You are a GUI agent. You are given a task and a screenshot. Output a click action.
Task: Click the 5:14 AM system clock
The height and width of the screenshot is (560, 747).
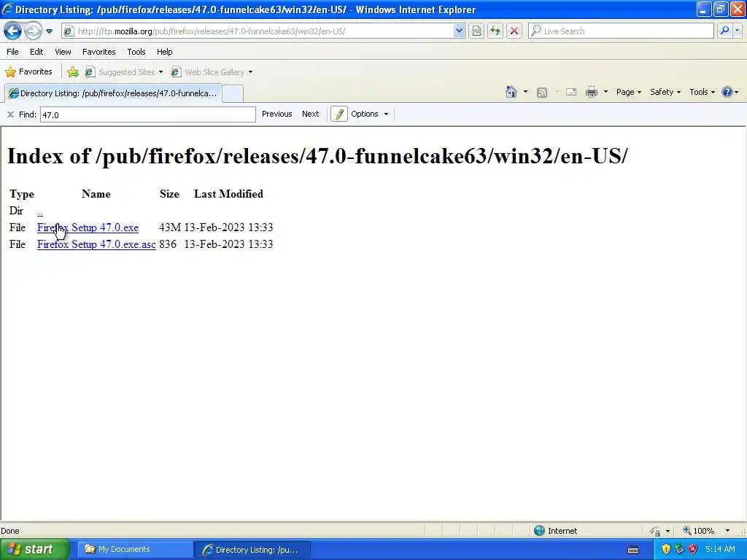(720, 550)
